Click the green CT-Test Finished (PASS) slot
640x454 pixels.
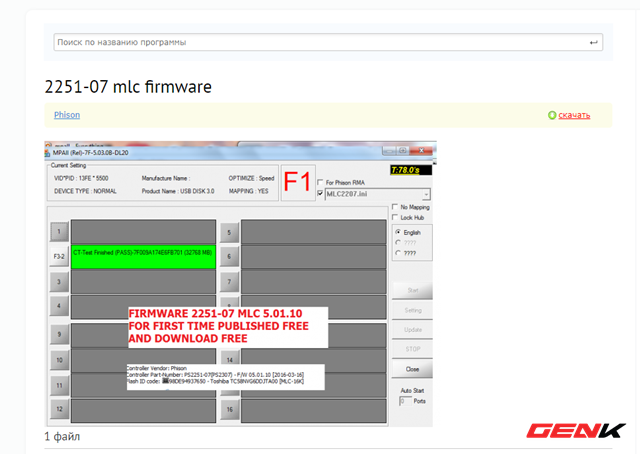(143, 257)
